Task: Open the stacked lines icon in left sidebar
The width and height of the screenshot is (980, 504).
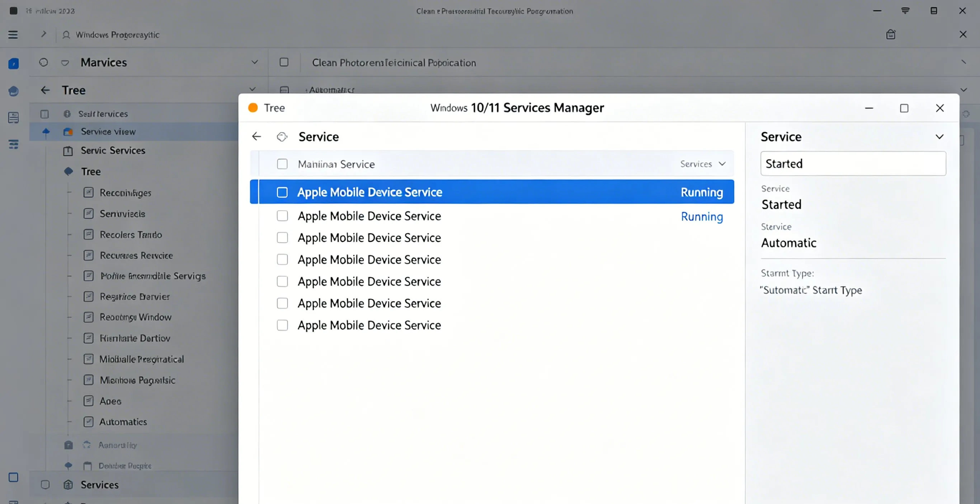Action: (x=13, y=144)
